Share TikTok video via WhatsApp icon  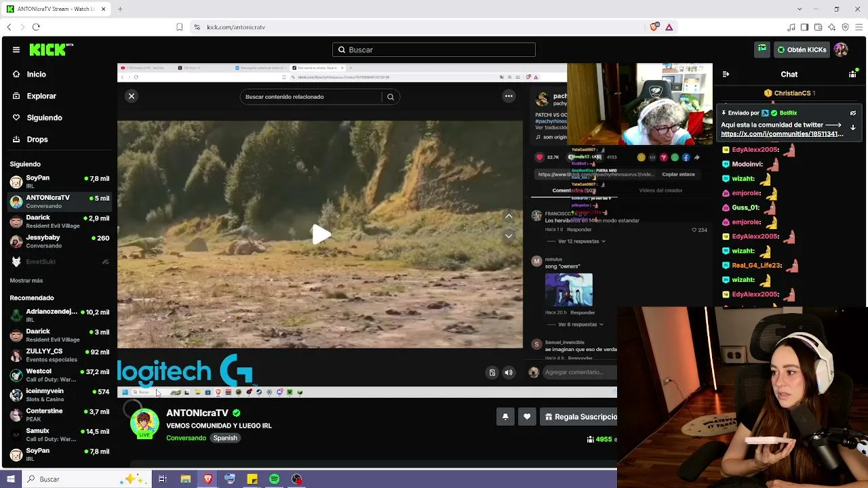point(675,157)
